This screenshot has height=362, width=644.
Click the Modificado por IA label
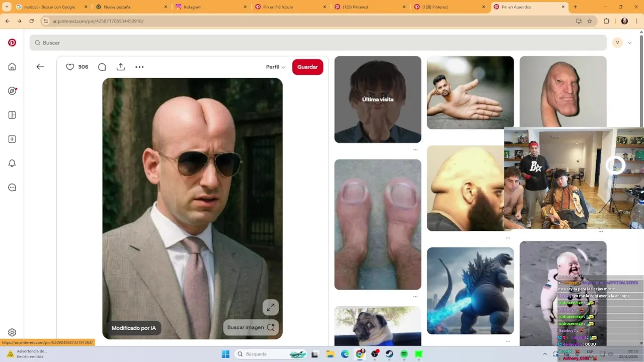134,328
